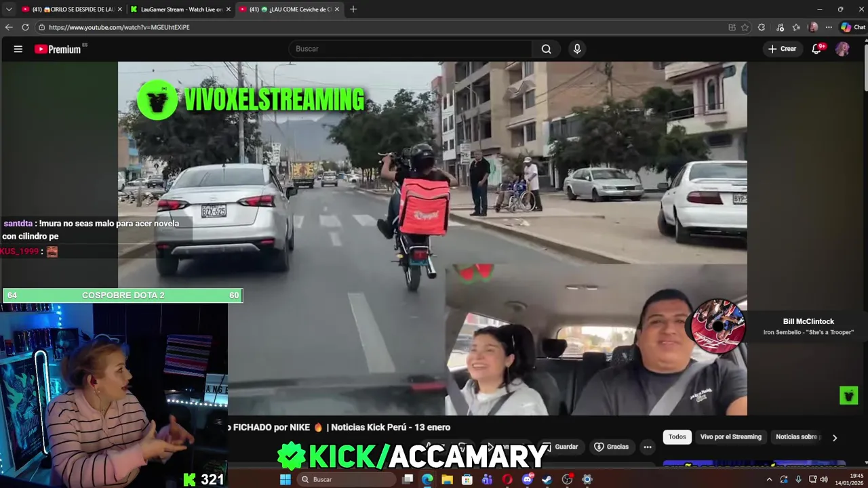The image size is (868, 488).
Task: Close the ¿LAU COME Ceviche tab
Action: pyautogui.click(x=337, y=9)
